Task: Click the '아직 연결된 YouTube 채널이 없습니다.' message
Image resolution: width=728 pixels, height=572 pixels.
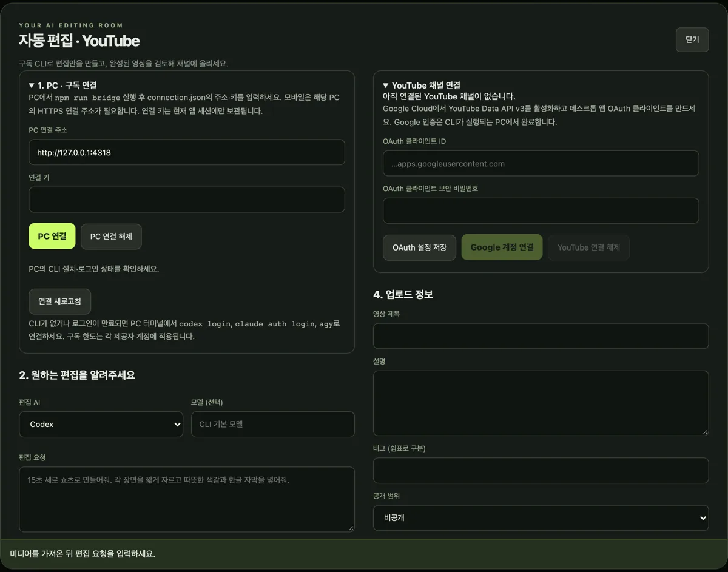Action: (x=449, y=96)
